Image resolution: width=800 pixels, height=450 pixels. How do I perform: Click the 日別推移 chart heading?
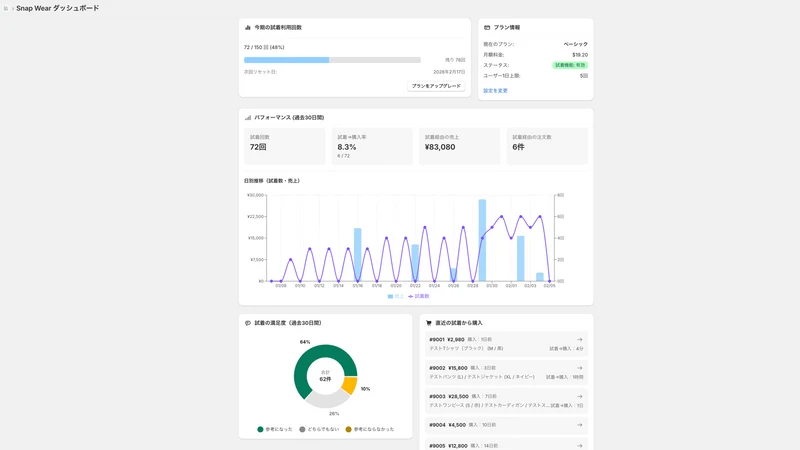(x=272, y=181)
